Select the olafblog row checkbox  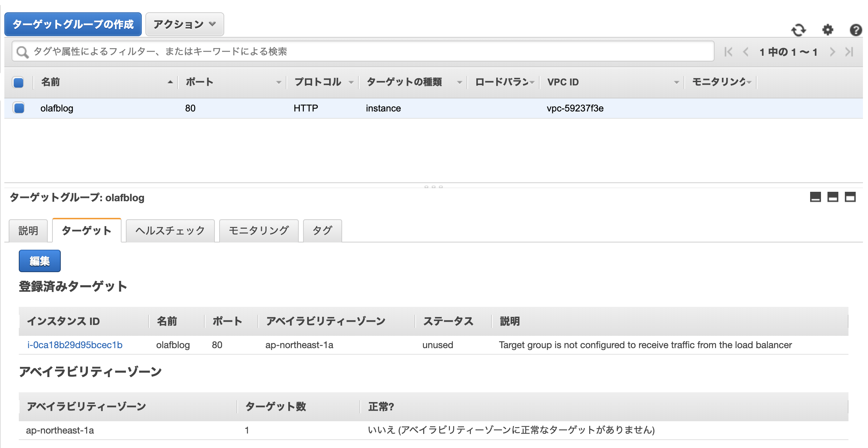[18, 108]
